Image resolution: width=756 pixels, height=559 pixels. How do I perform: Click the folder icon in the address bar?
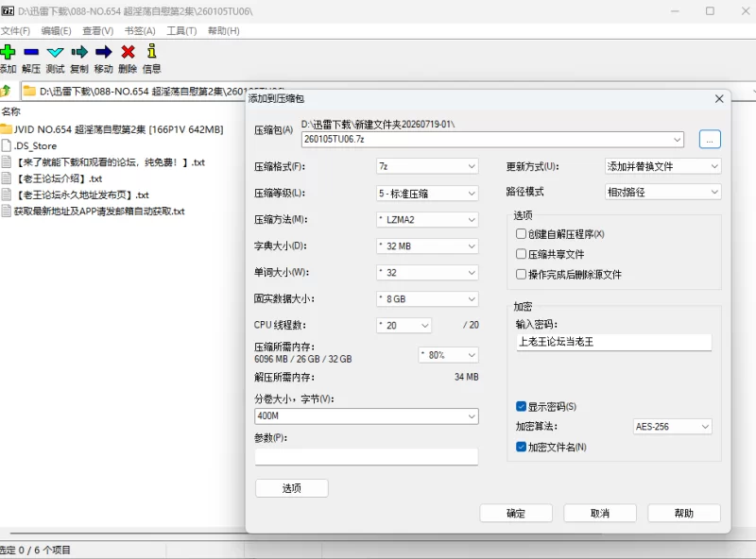click(x=29, y=91)
